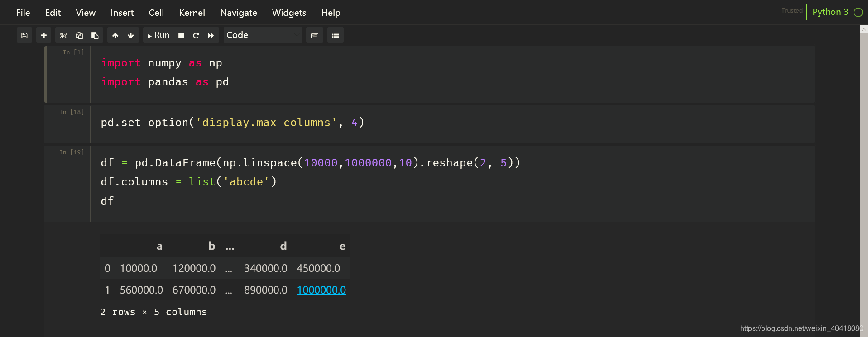Screen dimensions: 868x337
Task: Click the pd.set_option code cell
Action: click(452, 124)
